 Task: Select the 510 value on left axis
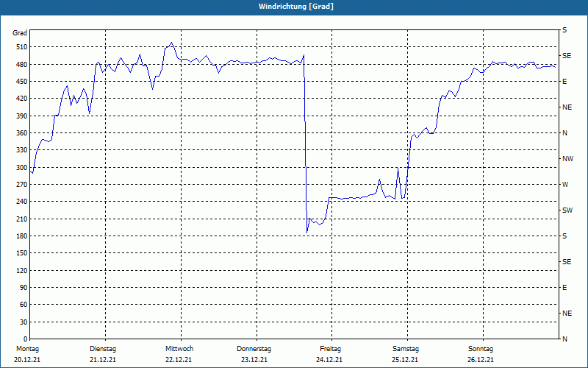tap(21, 47)
